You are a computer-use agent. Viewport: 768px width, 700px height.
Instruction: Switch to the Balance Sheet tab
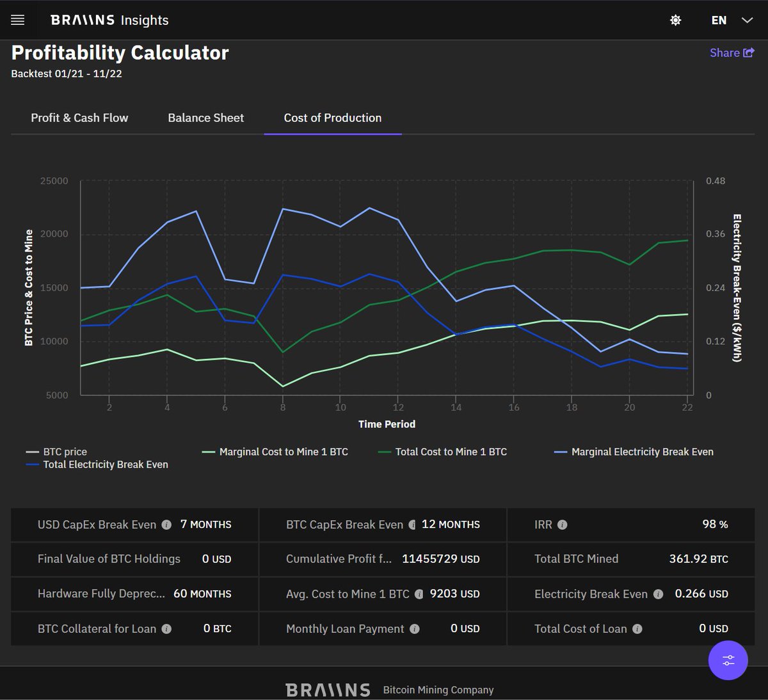point(206,118)
